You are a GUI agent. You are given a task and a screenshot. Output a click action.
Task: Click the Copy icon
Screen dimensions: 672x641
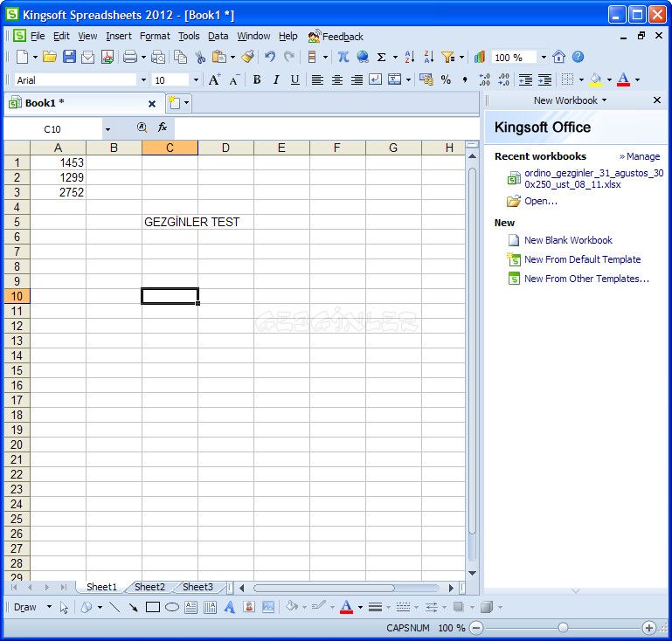180,57
